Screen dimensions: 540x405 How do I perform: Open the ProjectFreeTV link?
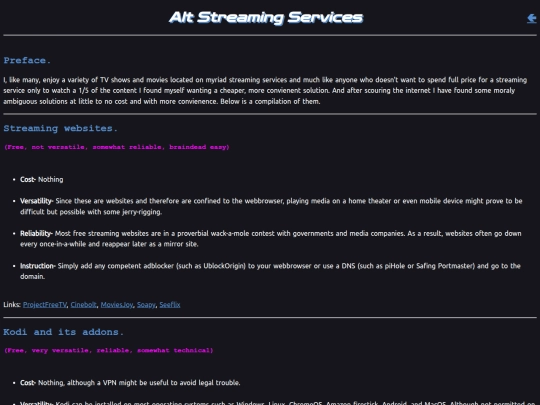[45, 305]
